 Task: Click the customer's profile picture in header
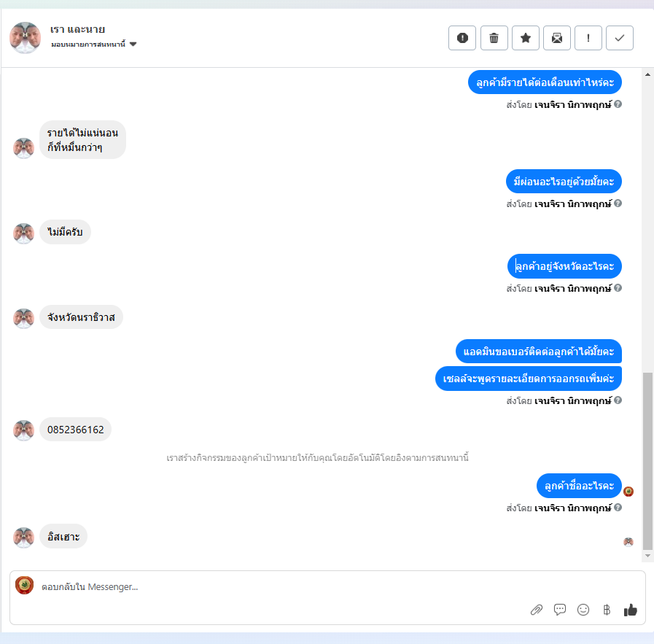point(25,37)
